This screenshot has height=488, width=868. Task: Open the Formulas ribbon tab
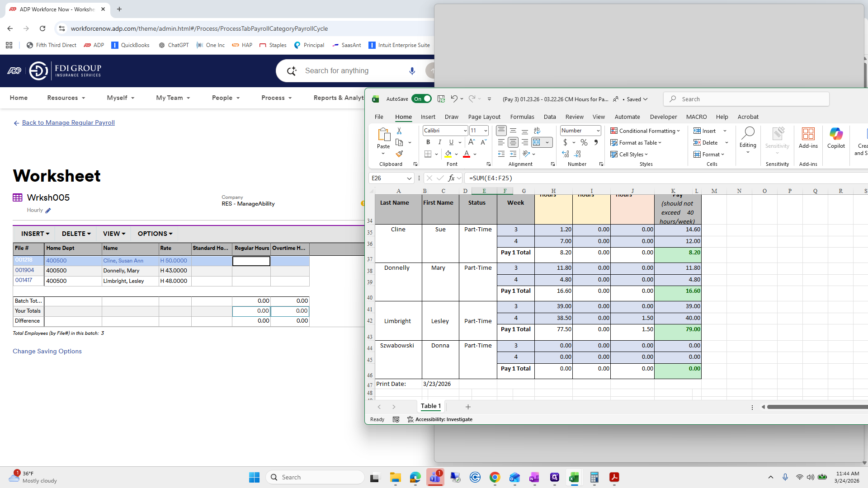522,117
